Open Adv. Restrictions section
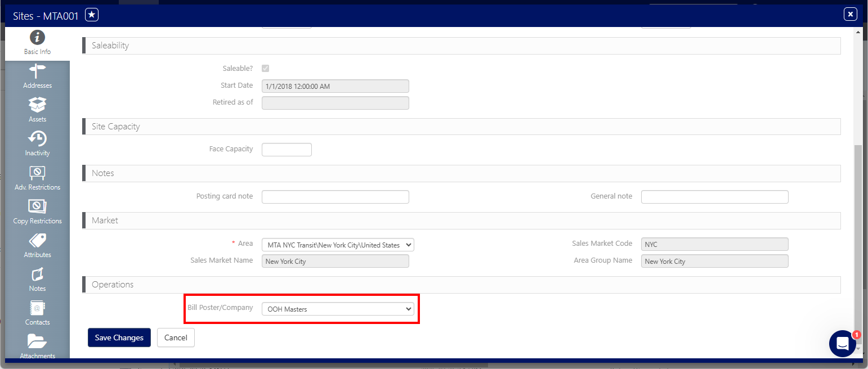 pyautogui.click(x=37, y=178)
